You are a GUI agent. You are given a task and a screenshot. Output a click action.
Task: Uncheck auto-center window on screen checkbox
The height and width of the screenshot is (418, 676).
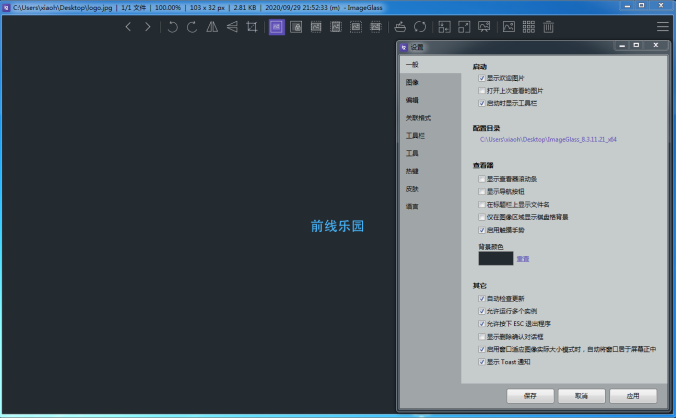click(x=482, y=349)
